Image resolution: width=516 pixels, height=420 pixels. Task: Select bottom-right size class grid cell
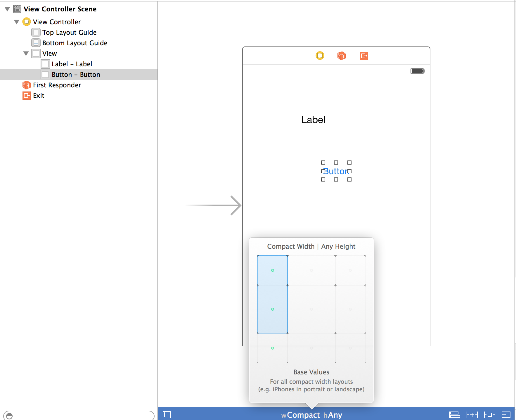(x=350, y=348)
